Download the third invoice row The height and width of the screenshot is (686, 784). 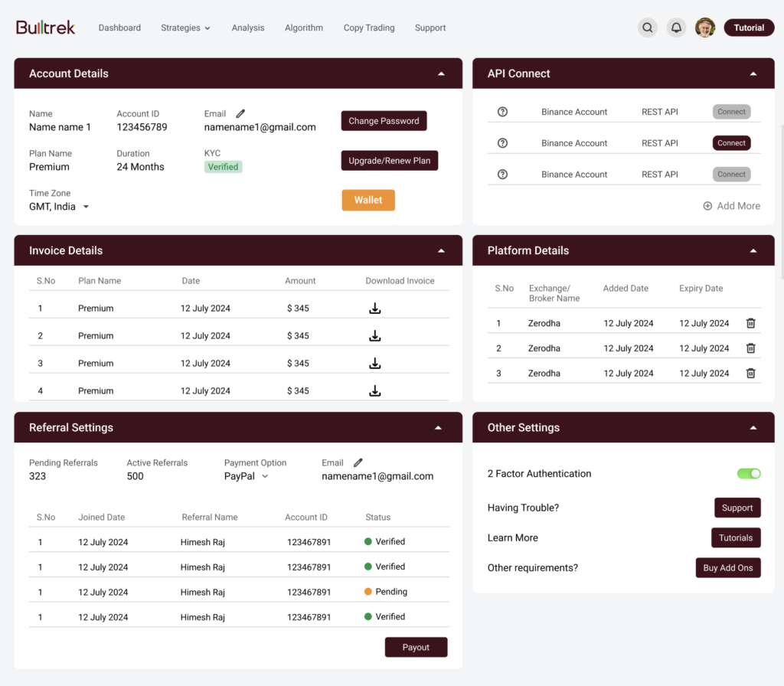(x=374, y=364)
